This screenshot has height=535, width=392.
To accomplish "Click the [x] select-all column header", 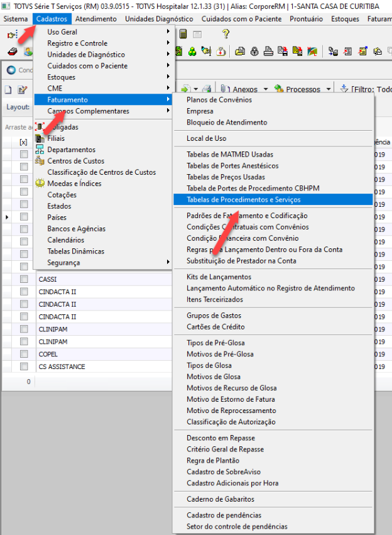I will [x=23, y=142].
